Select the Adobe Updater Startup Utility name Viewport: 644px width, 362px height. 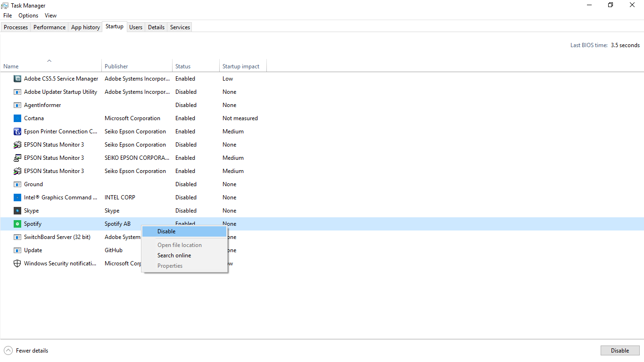point(61,92)
